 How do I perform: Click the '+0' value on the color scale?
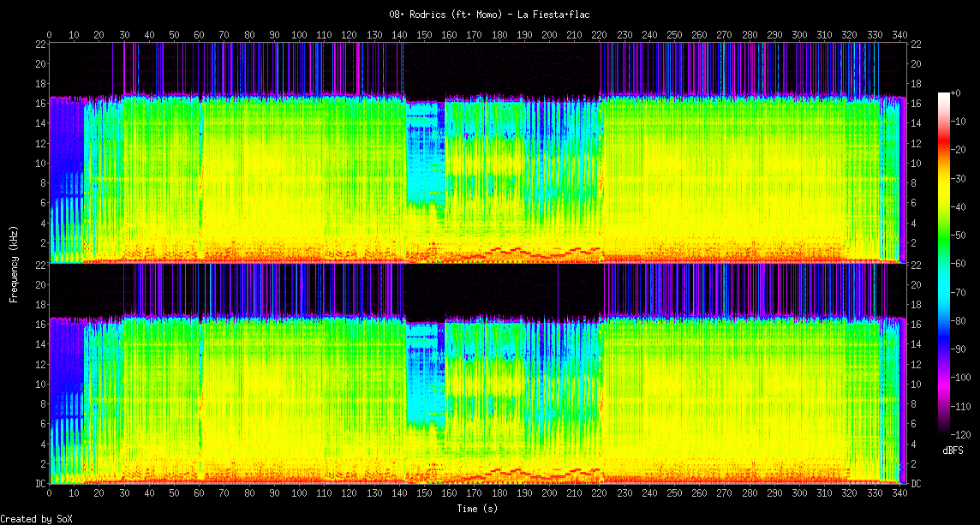pos(957,92)
